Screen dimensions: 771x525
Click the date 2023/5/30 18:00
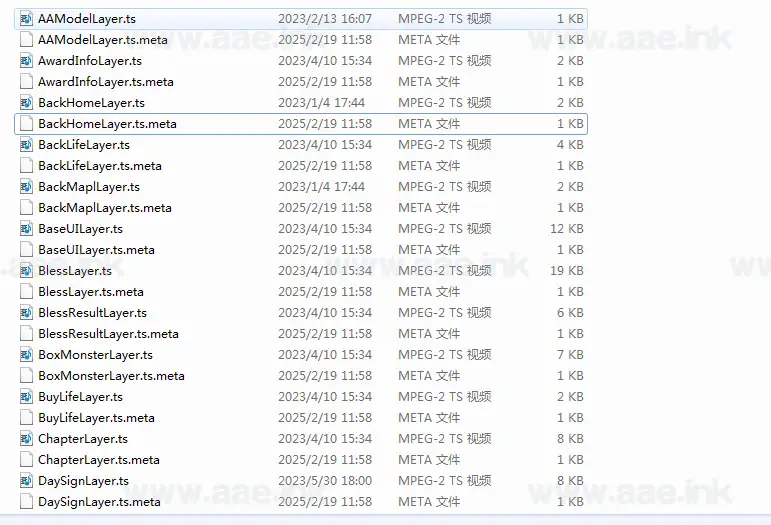coord(325,481)
